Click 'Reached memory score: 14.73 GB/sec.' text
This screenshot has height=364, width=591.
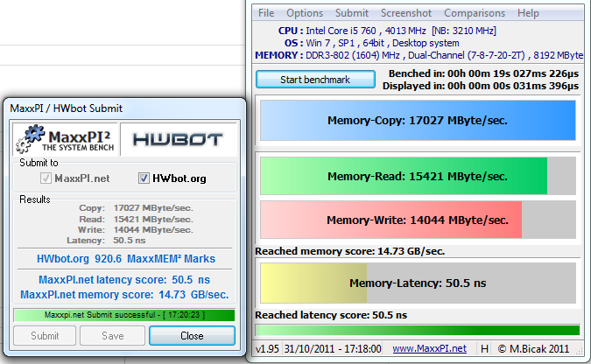pyautogui.click(x=349, y=251)
